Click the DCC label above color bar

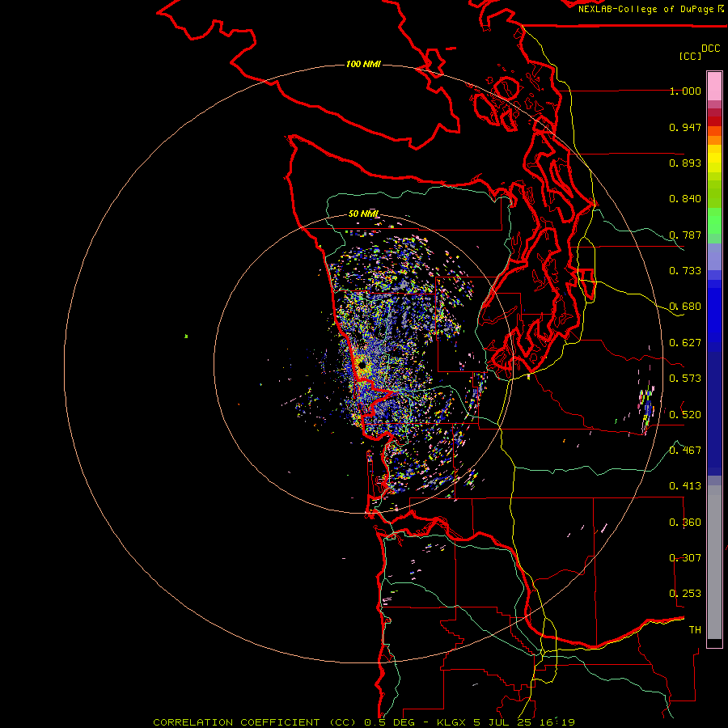(711, 49)
